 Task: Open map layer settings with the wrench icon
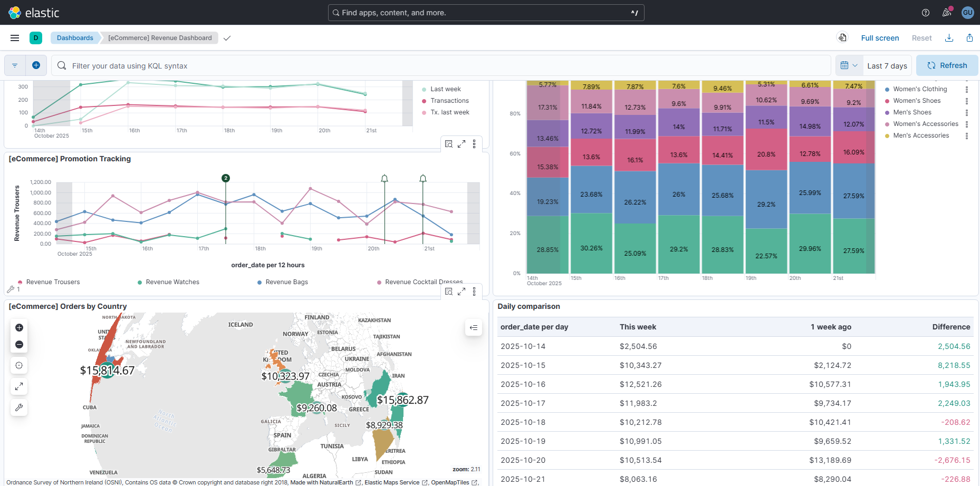coord(19,407)
